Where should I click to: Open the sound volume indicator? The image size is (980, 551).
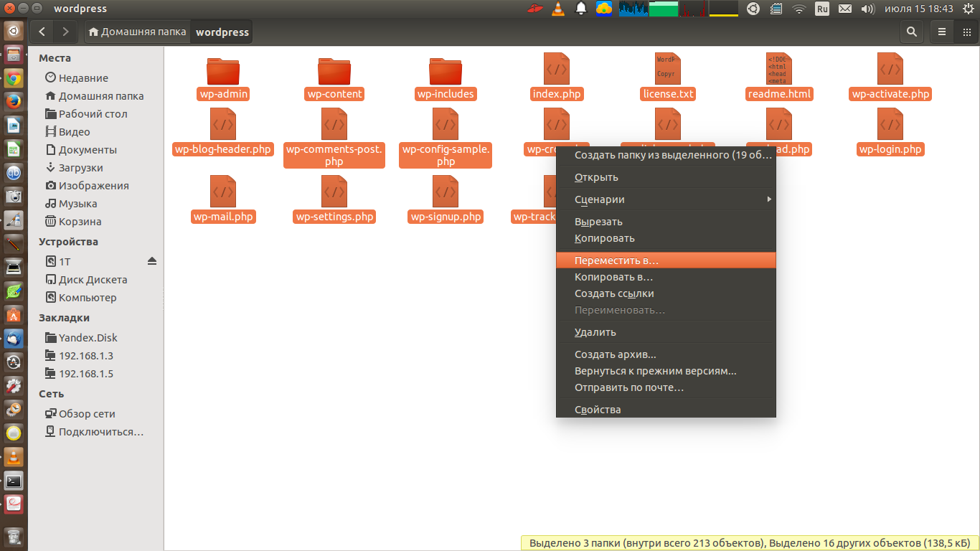point(867,9)
